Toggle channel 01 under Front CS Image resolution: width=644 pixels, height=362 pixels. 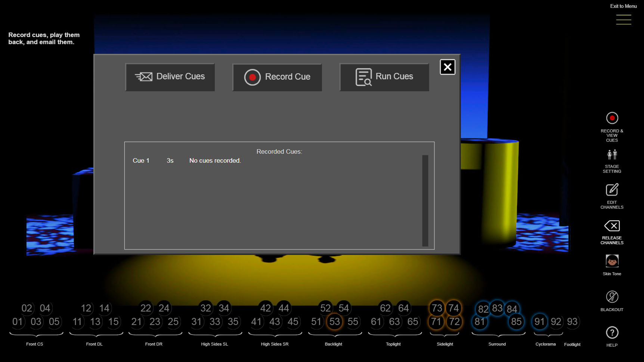point(17,322)
